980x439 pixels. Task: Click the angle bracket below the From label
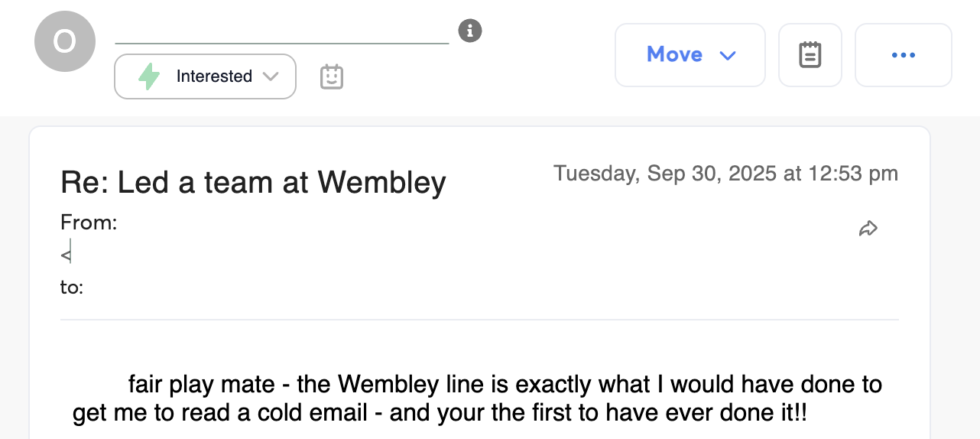[x=66, y=251]
